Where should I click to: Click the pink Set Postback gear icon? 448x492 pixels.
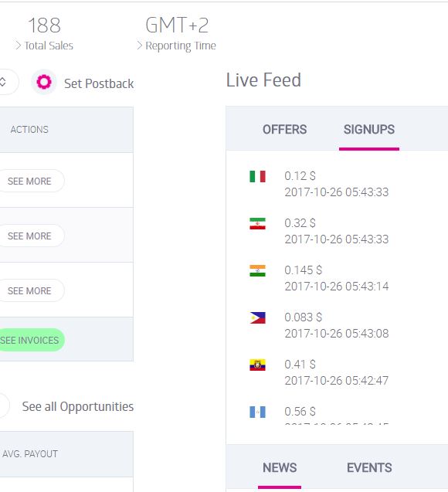tap(44, 82)
